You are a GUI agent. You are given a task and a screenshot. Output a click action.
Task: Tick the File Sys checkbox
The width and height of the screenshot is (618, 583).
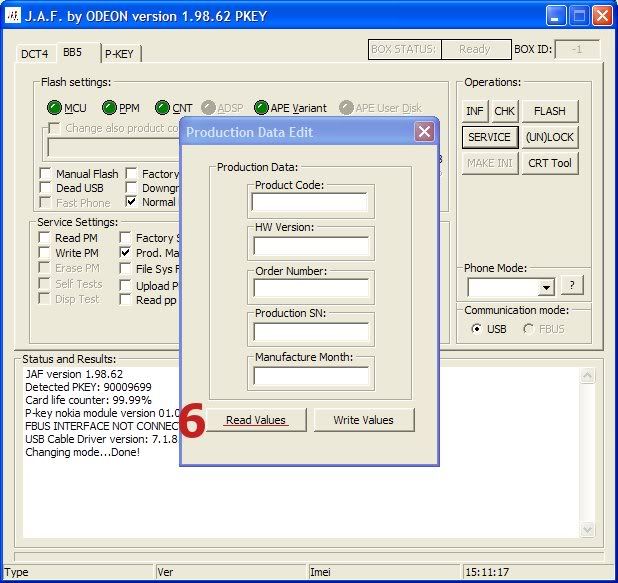coord(125,268)
